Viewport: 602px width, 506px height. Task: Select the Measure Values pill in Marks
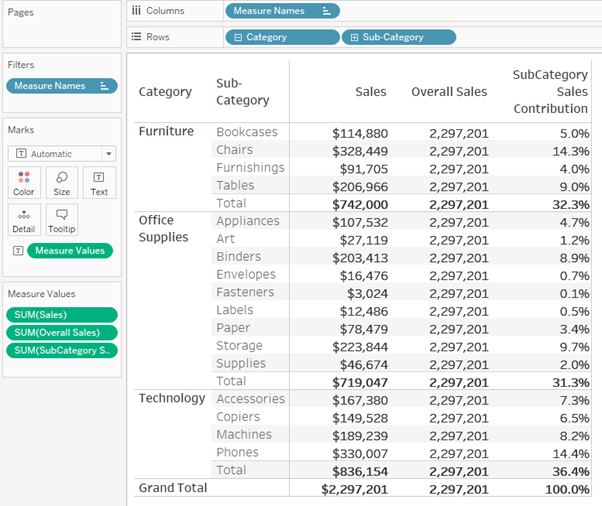[x=70, y=251]
